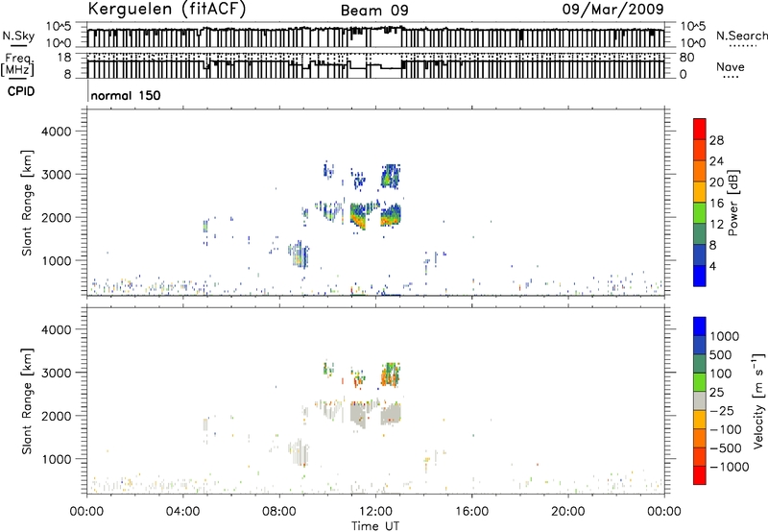Screen dimensions: 768x532
Task: Click the '04:00' time tick label
Action: tap(183, 512)
